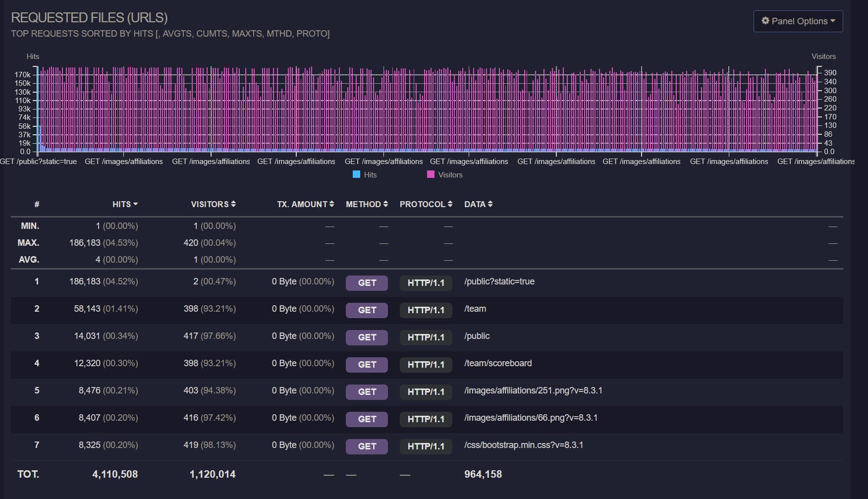The image size is (868, 499).
Task: Click /css/bootstrap.min.css?v=8.3.1 data entry
Action: [x=523, y=445]
